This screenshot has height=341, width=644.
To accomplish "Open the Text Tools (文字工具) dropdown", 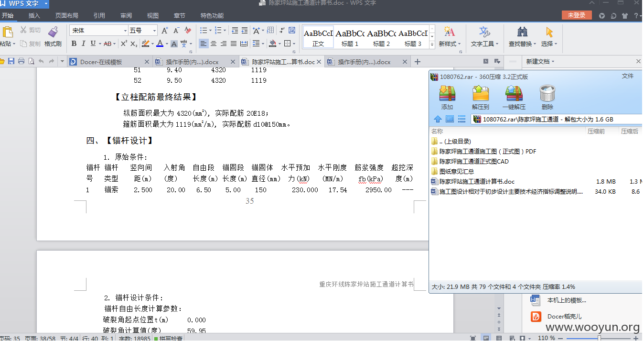I will (x=484, y=44).
